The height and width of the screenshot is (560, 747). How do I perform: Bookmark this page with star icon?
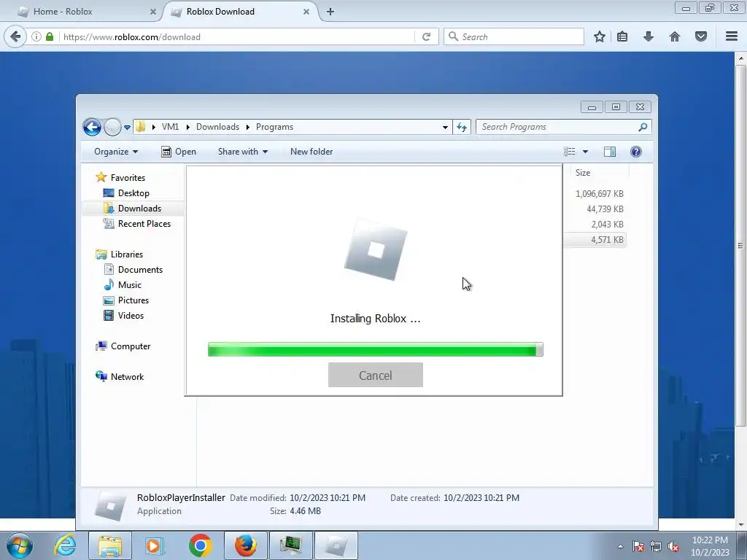coord(600,36)
